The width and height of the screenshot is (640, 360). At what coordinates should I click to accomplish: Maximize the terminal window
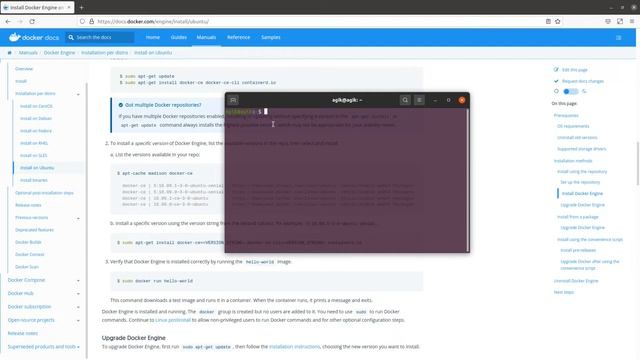click(x=448, y=100)
